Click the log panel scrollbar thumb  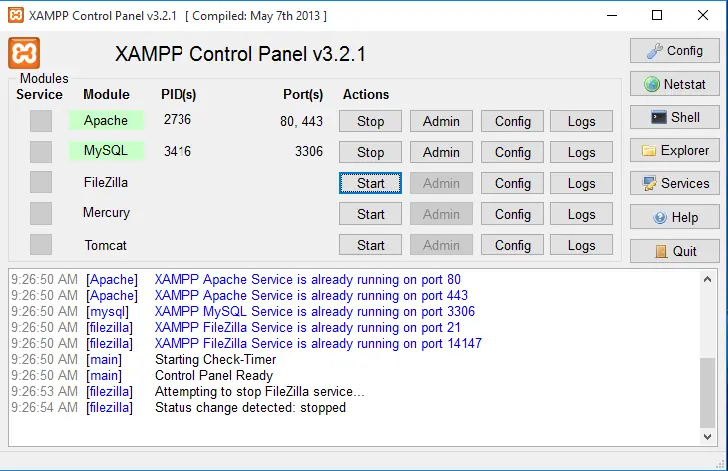(x=707, y=392)
